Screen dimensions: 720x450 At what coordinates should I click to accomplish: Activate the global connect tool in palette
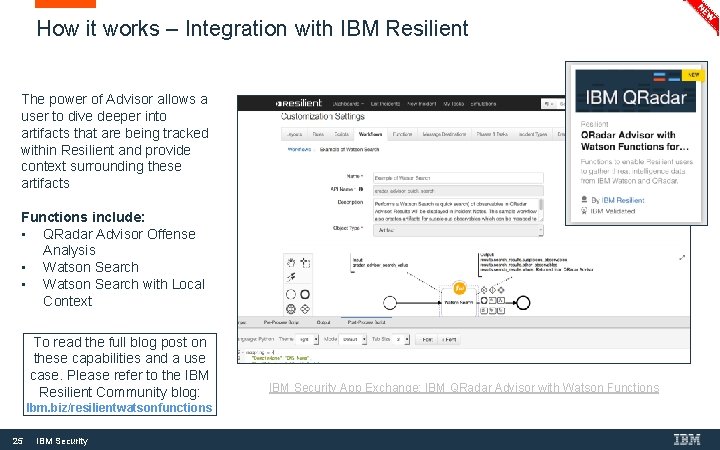291,276
